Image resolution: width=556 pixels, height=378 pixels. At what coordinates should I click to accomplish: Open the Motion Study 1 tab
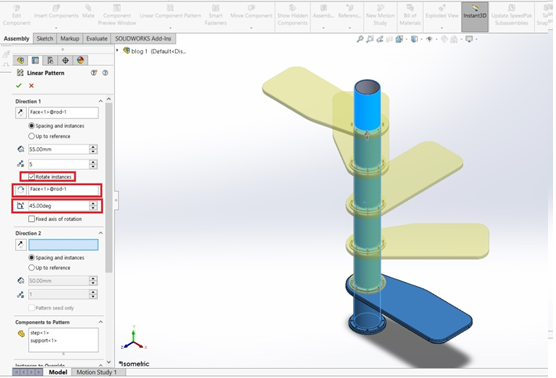pyautogui.click(x=96, y=372)
